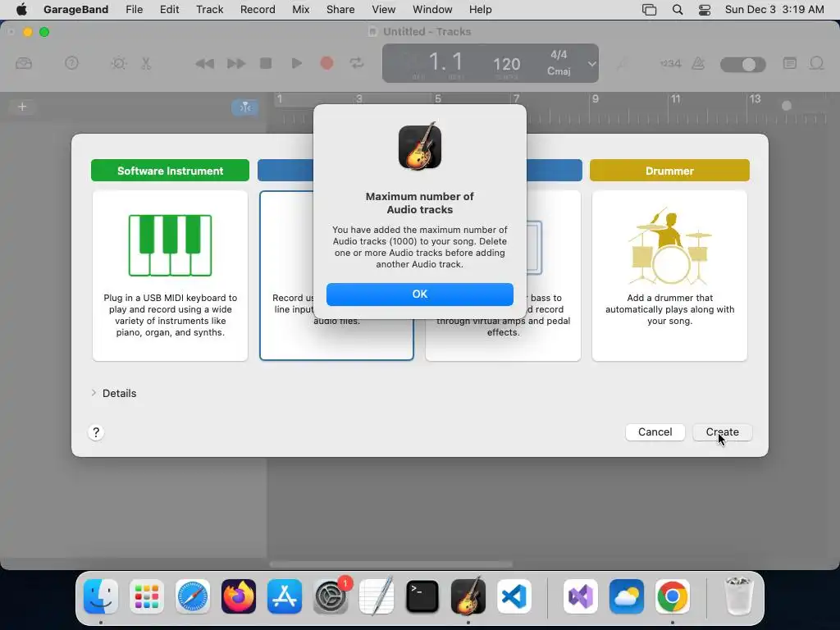This screenshot has width=840, height=630.
Task: Click the 4/4 time signature
Action: coord(559,55)
